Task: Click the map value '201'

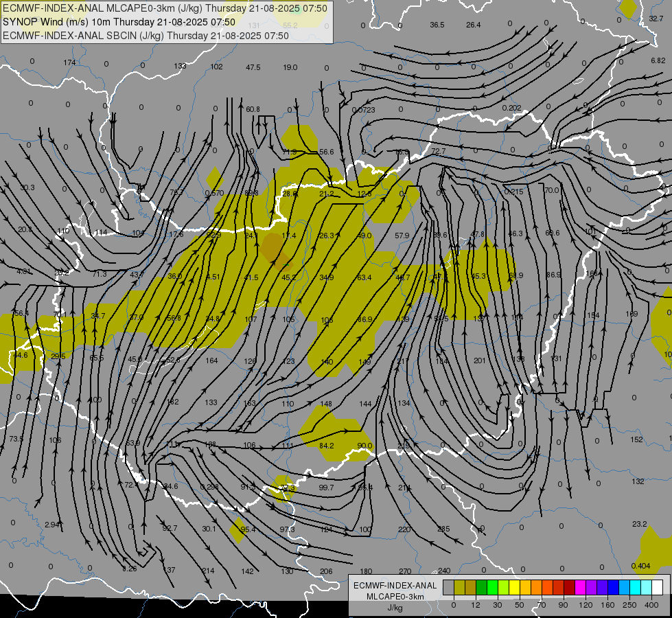Action: pyautogui.click(x=480, y=360)
